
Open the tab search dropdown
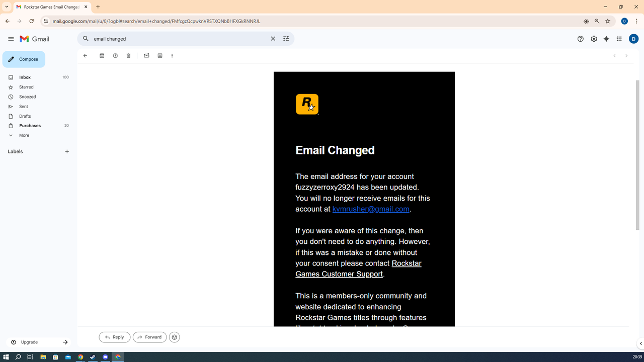(7, 7)
